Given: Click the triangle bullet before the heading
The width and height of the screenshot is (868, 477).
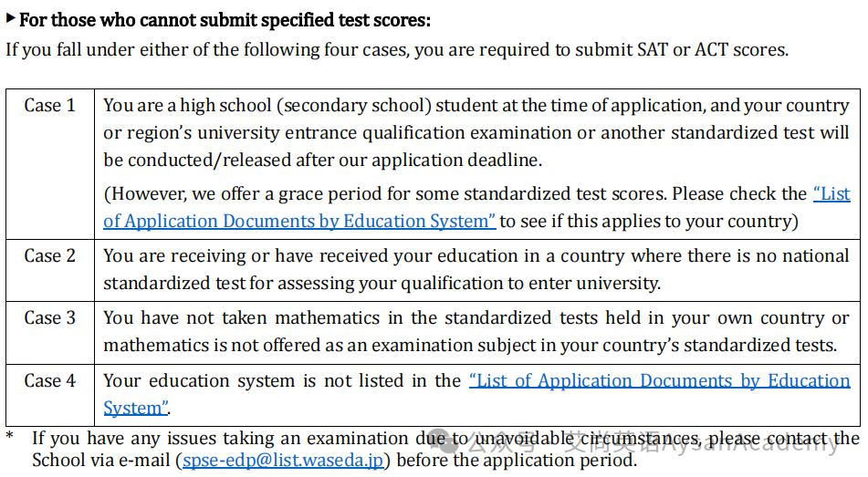Looking at the screenshot, I should pyautogui.click(x=11, y=18).
